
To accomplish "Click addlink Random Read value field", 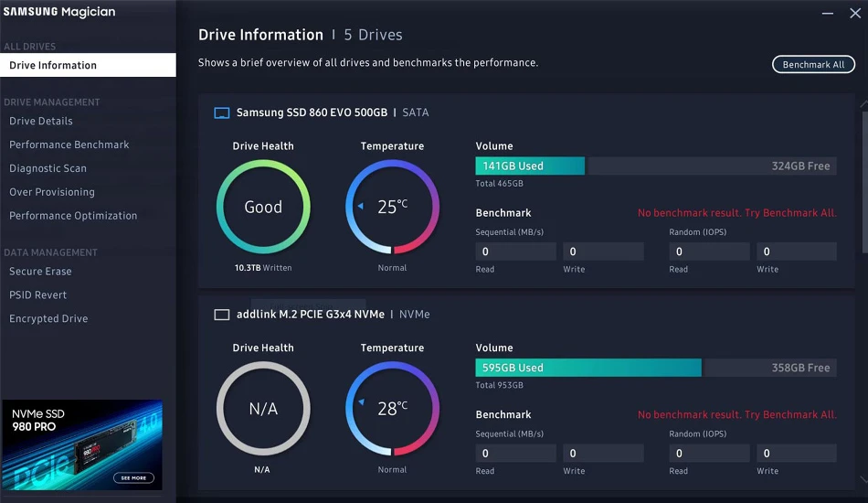I will tap(709, 453).
